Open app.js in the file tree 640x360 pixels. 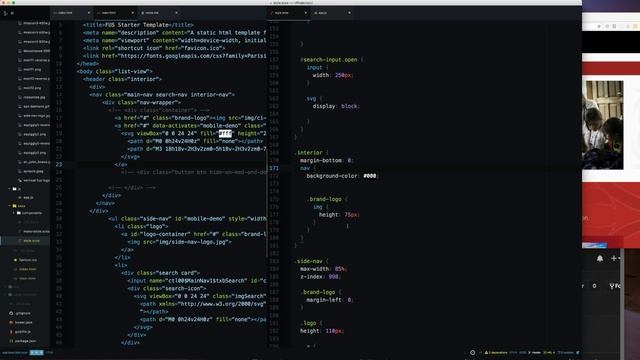tap(29, 198)
